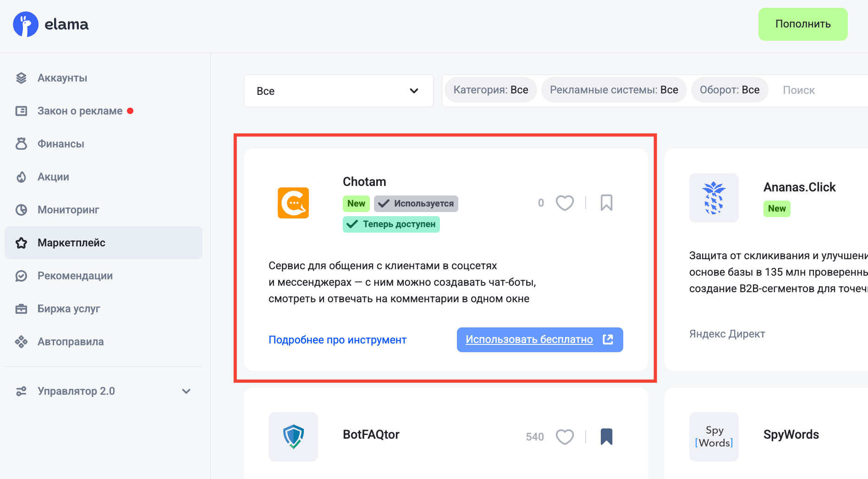The image size is (868, 479).
Task: Open the Оборот filter
Action: click(729, 90)
